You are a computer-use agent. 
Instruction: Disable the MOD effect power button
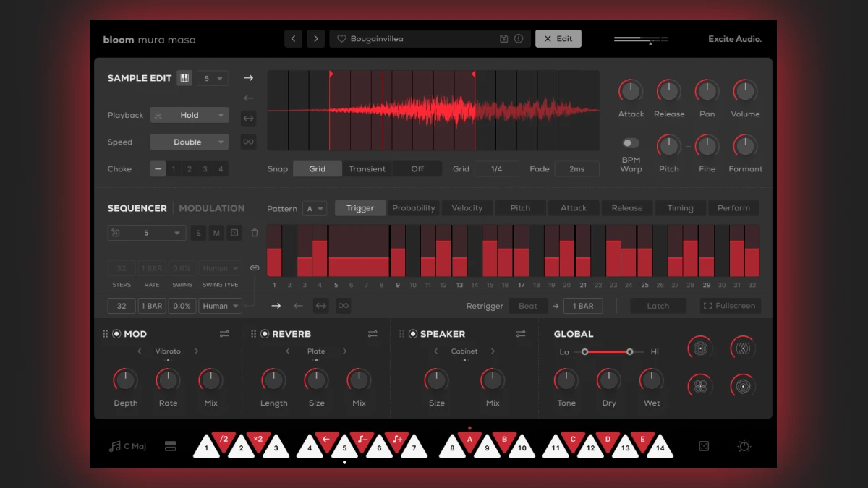(x=116, y=334)
